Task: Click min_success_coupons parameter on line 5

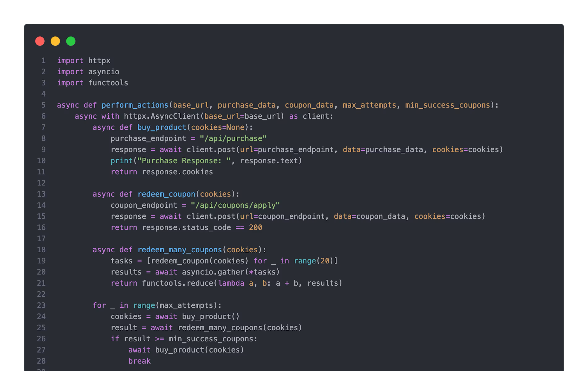Action: (x=448, y=105)
